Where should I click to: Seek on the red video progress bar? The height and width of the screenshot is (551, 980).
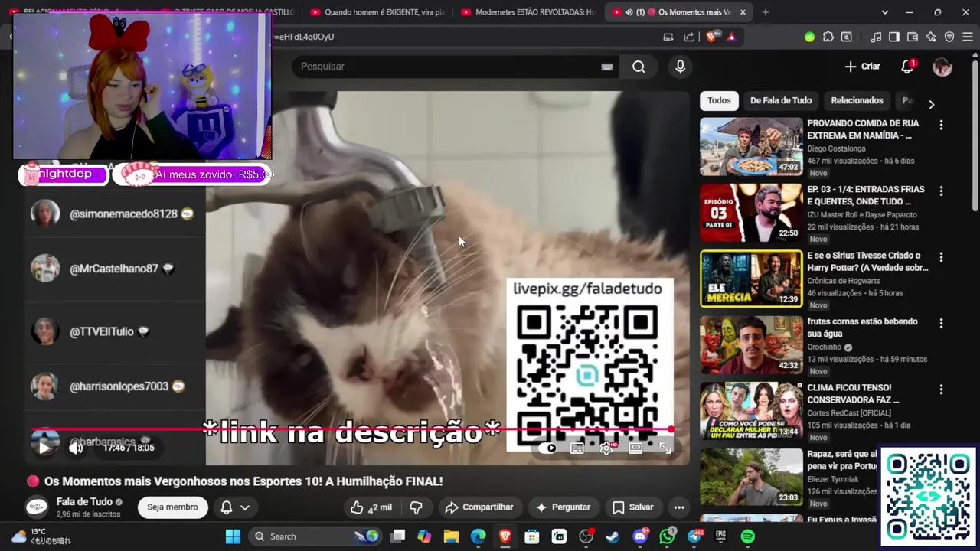pyautogui.click(x=352, y=429)
